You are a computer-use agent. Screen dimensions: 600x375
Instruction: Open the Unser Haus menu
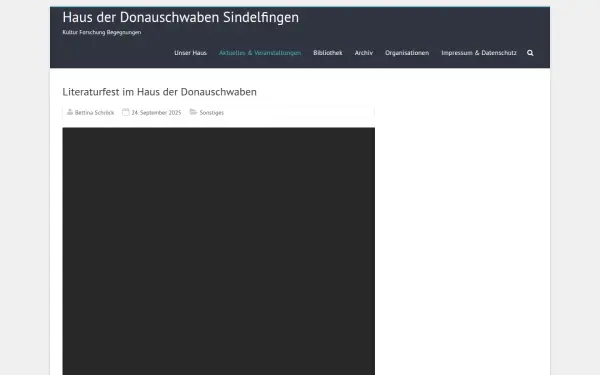click(190, 53)
